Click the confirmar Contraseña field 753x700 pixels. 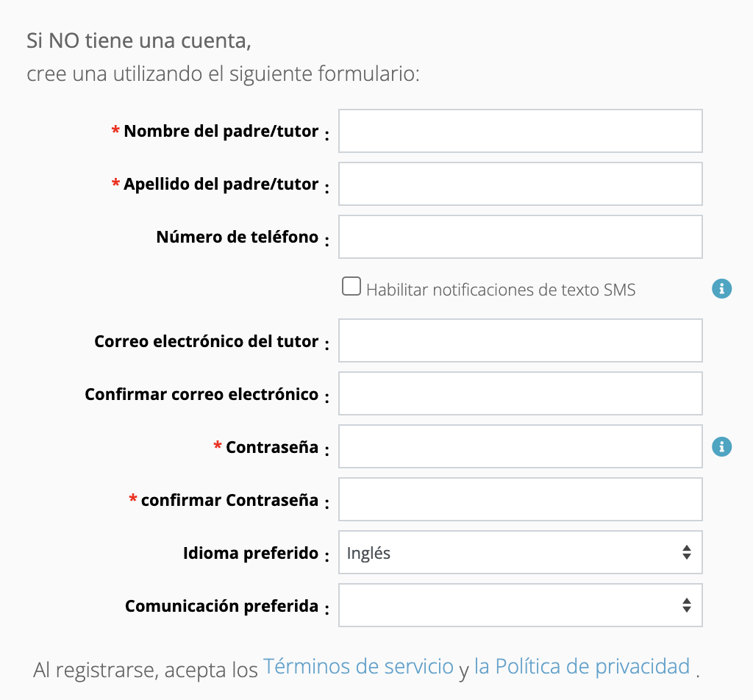pyautogui.click(x=520, y=499)
